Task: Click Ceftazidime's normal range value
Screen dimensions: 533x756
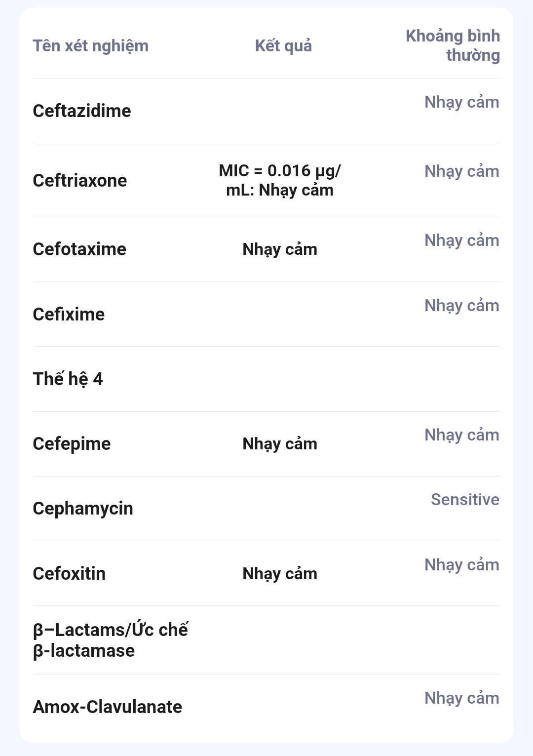Action: 462,102
